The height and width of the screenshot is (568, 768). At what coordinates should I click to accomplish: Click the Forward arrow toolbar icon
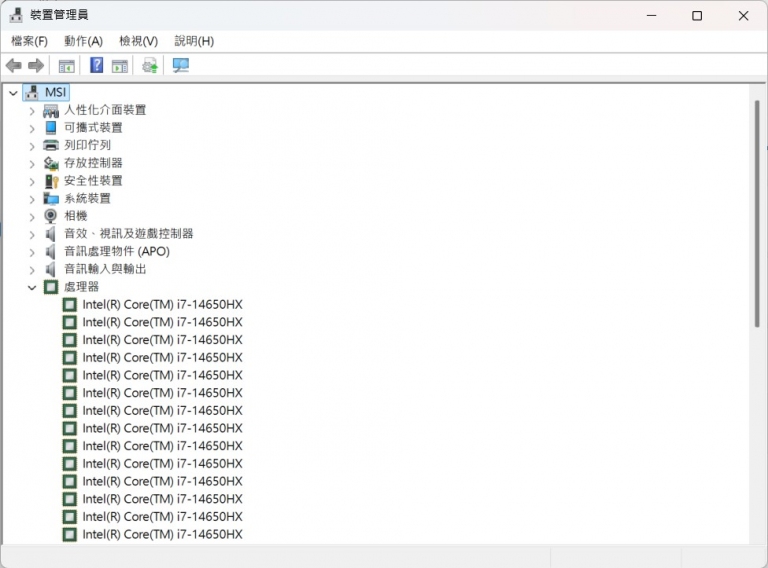point(36,65)
